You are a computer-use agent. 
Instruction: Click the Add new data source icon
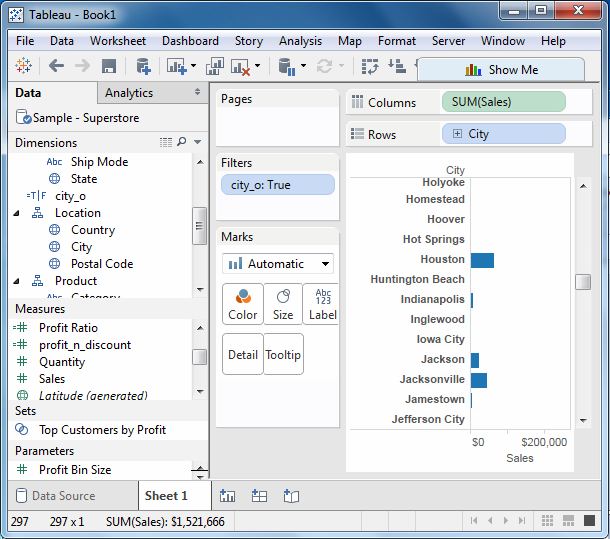pyautogui.click(x=143, y=66)
